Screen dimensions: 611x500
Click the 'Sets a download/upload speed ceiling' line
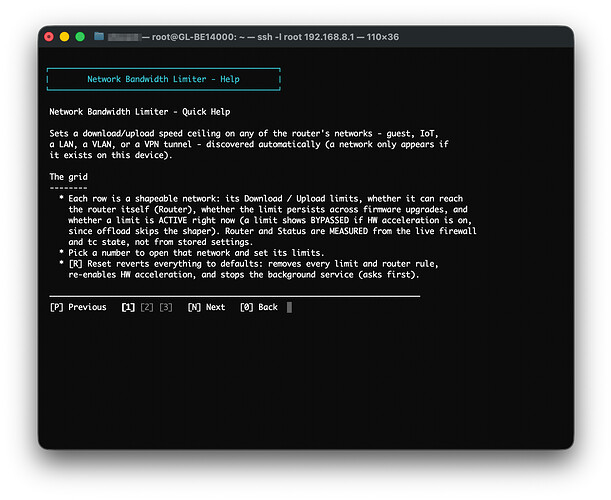coord(244,134)
